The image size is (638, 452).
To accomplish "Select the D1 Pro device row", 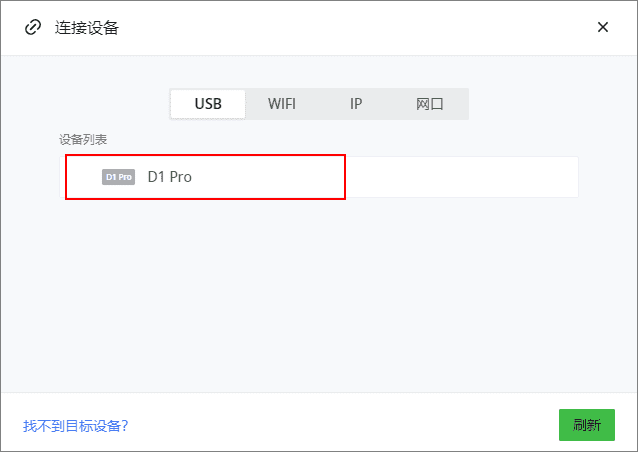I will click(319, 177).
